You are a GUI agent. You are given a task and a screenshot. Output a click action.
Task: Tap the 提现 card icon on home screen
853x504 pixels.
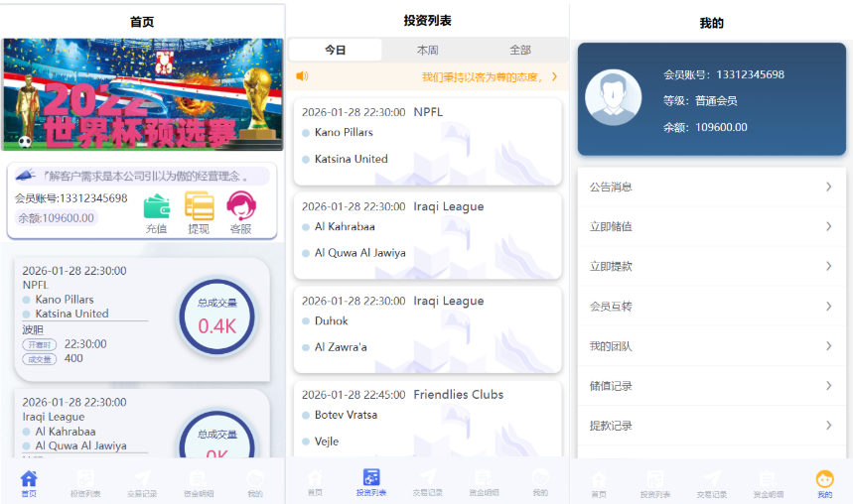pos(200,206)
